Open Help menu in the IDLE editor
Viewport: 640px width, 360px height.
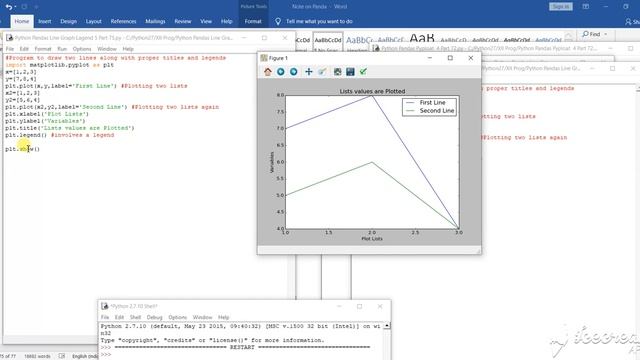(x=128, y=49)
